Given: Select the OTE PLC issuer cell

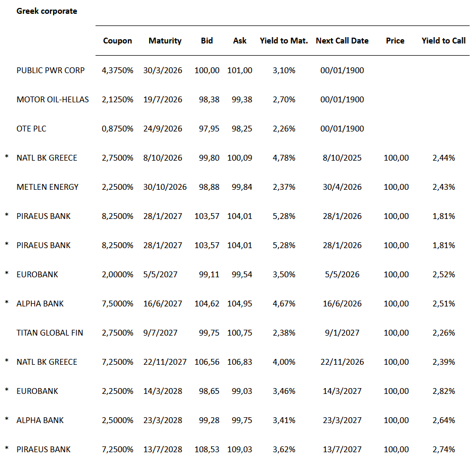Looking at the screenshot, I should pyautogui.click(x=35, y=129).
